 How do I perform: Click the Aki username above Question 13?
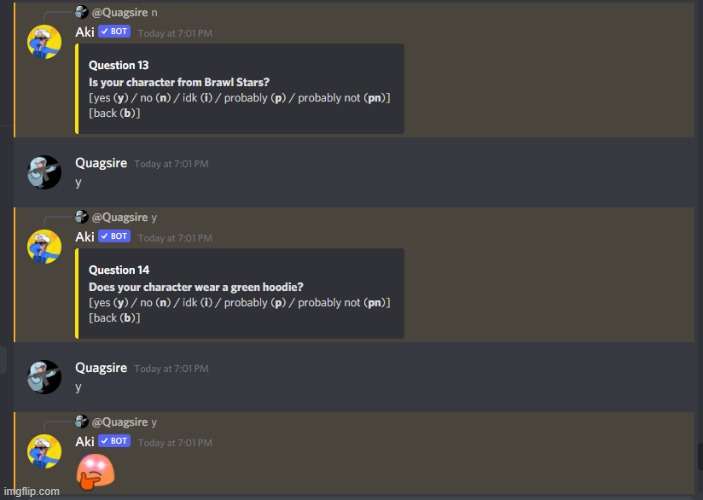(x=85, y=32)
